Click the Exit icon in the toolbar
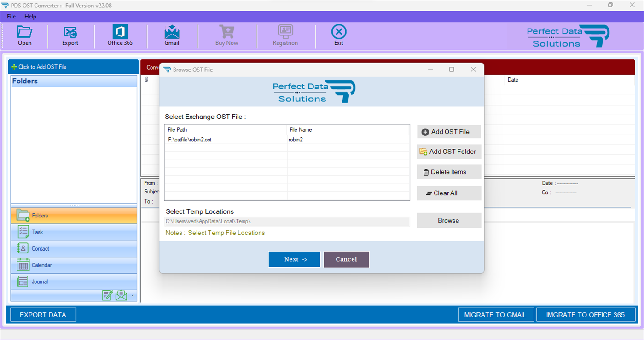 tap(338, 35)
